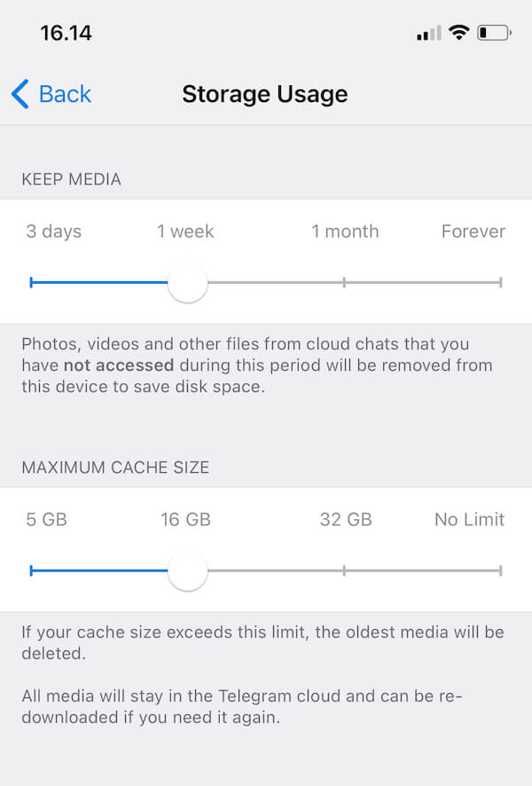Tap the Back text link

tap(65, 94)
